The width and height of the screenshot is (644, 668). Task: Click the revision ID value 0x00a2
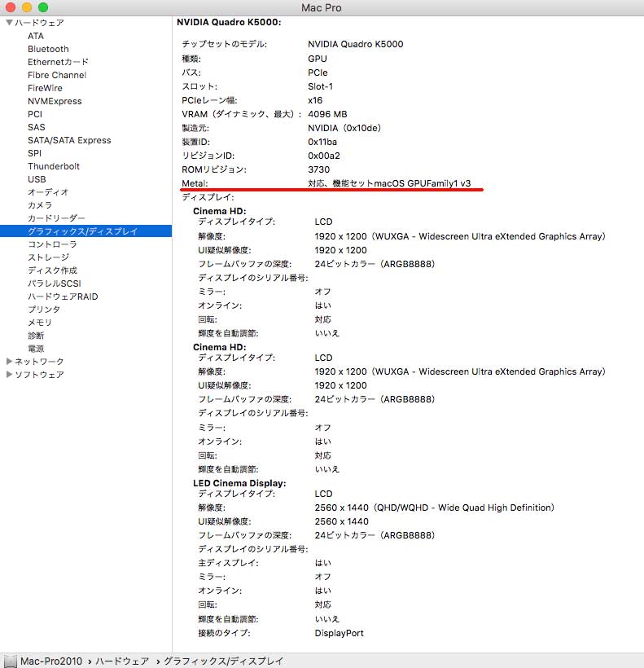point(324,156)
